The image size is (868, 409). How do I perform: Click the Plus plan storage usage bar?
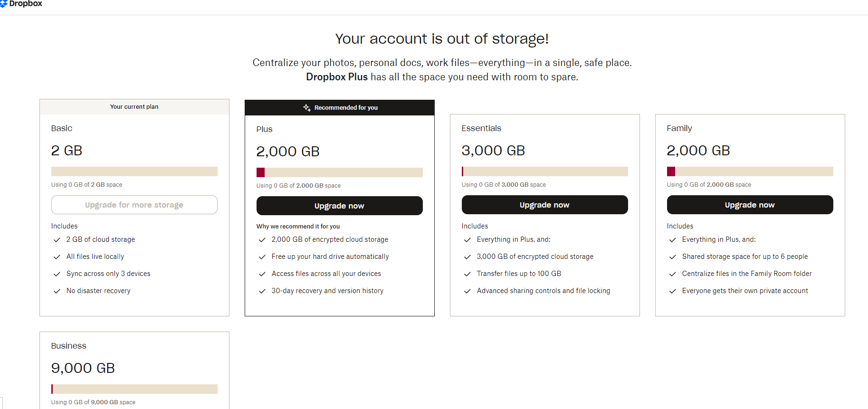point(339,172)
